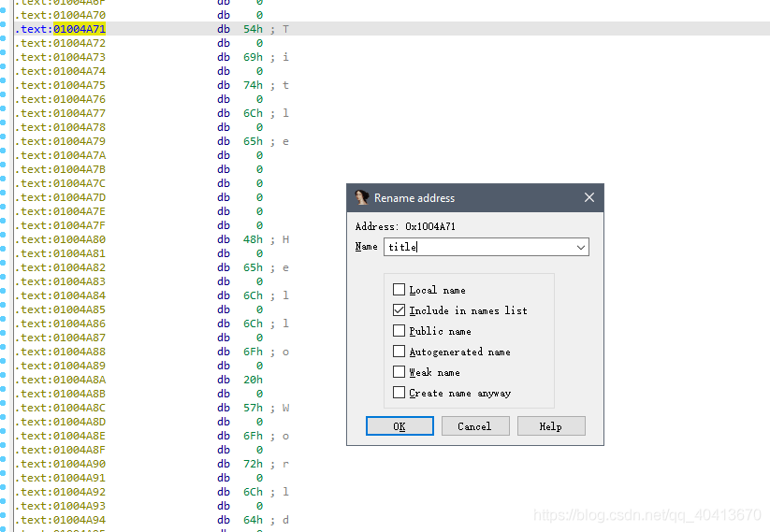This screenshot has height=532, width=770.
Task: Click the 20h byte at 01004A8A
Action: point(253,380)
